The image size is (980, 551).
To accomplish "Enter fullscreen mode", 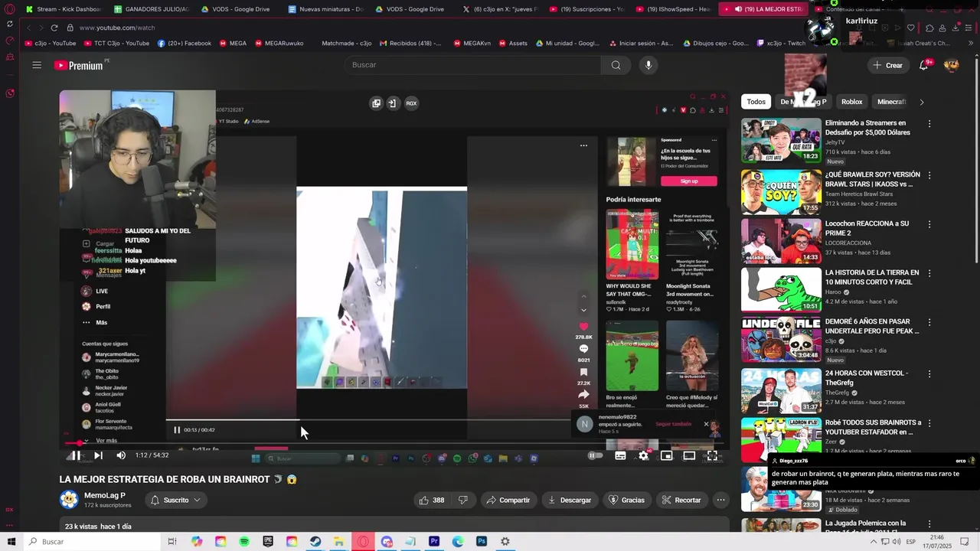I will tap(712, 455).
